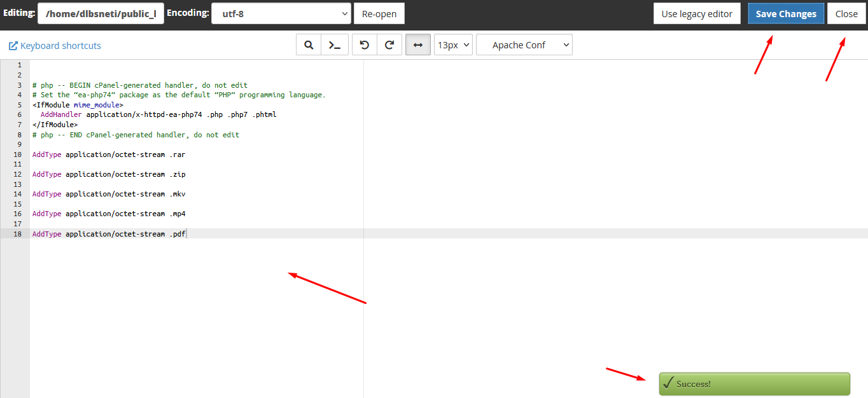Click the file path input field
Viewport: 868px width, 398px height.
pos(101,13)
